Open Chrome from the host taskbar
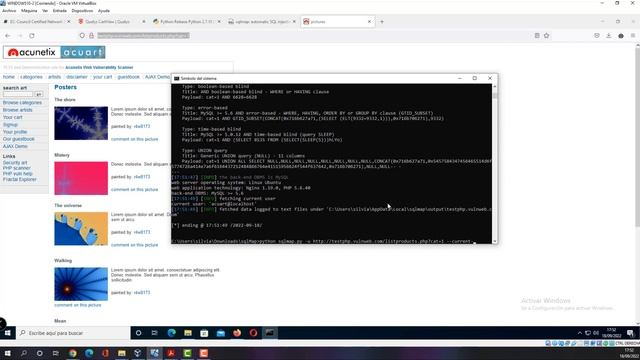 tap(73, 353)
